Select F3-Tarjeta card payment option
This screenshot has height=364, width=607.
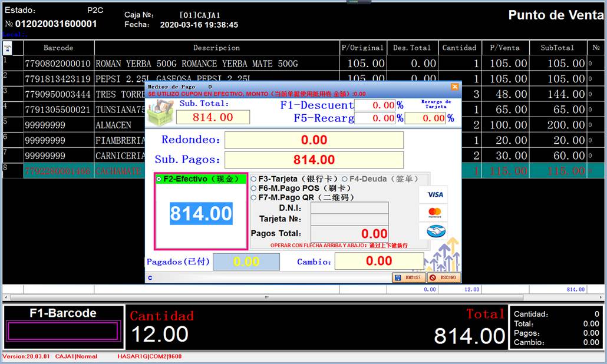point(254,179)
